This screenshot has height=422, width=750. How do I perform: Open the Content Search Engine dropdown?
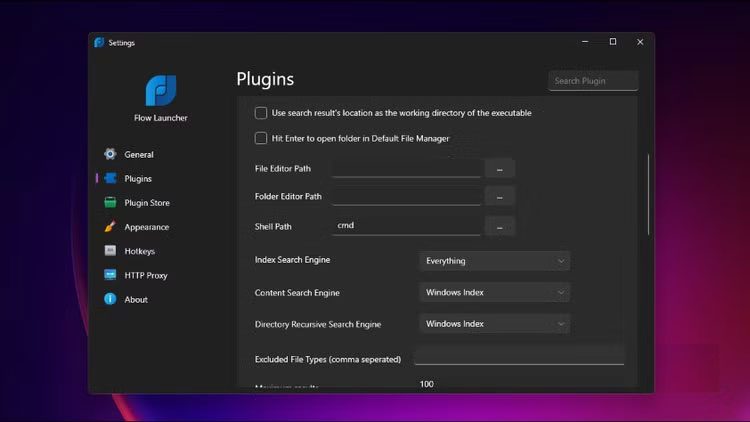tap(495, 292)
